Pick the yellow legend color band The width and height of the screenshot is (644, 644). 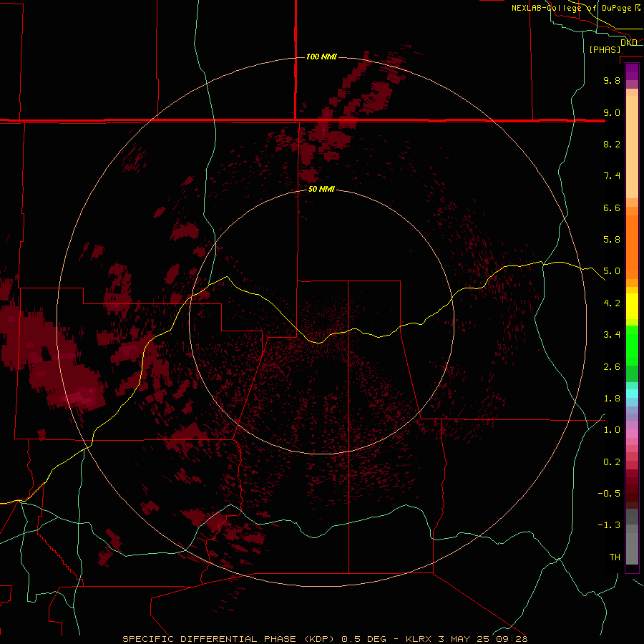tap(632, 306)
